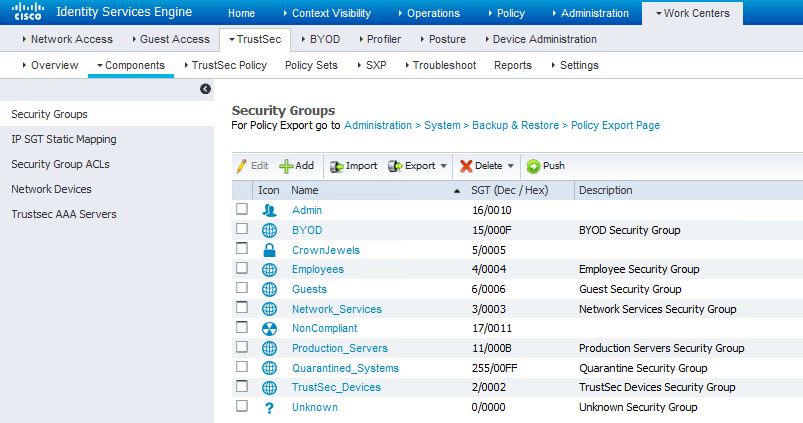Check the Network_Services row checkbox
This screenshot has height=423, width=803.
point(242,307)
